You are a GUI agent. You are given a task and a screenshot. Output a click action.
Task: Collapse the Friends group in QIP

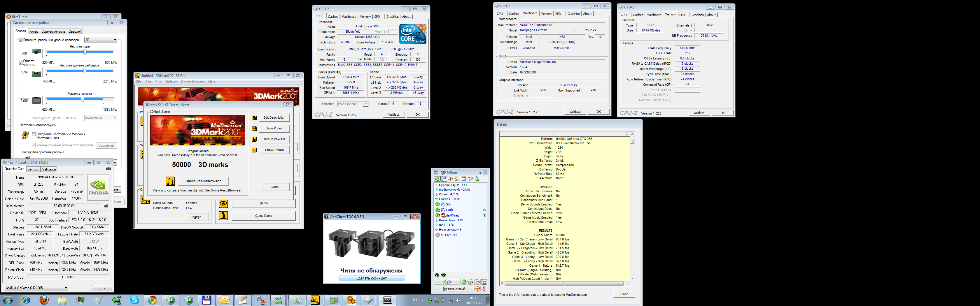[436, 199]
